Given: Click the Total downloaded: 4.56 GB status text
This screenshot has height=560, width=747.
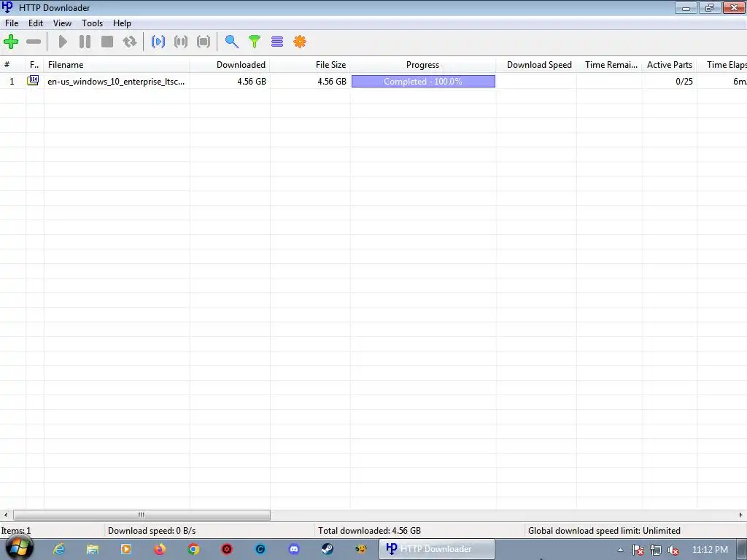Looking at the screenshot, I should pos(369,531).
